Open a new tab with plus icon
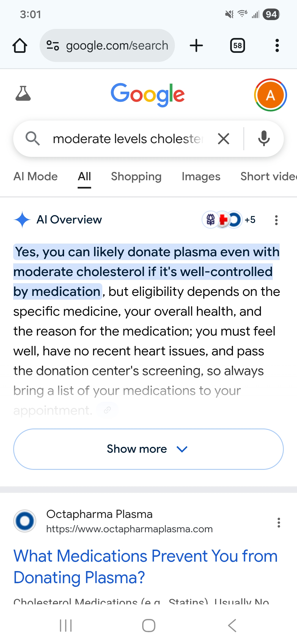 point(196,45)
